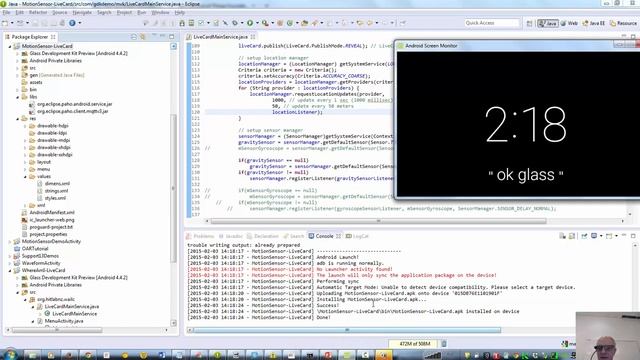Click the heap status memory indicator
The width and height of the screenshot is (640, 360).
[415, 344]
